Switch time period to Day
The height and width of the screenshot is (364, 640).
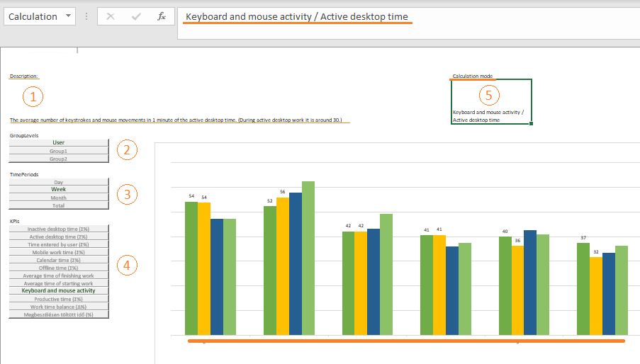click(59, 182)
